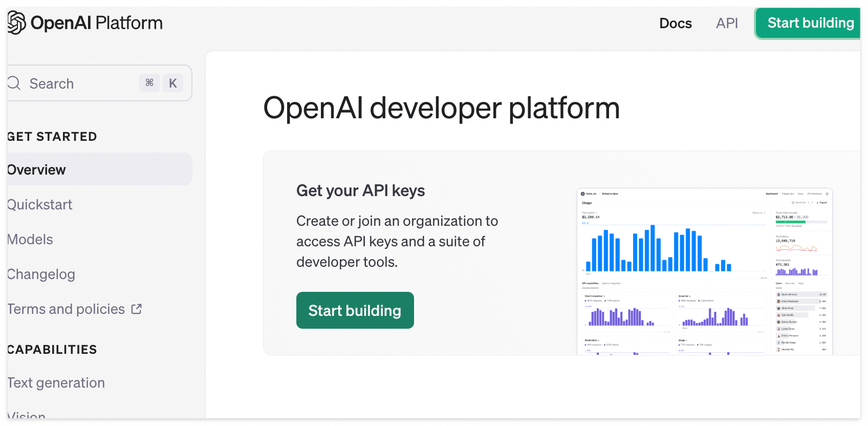Image resolution: width=868 pixels, height=426 pixels.
Task: Focus the Search input field
Action: 99,83
